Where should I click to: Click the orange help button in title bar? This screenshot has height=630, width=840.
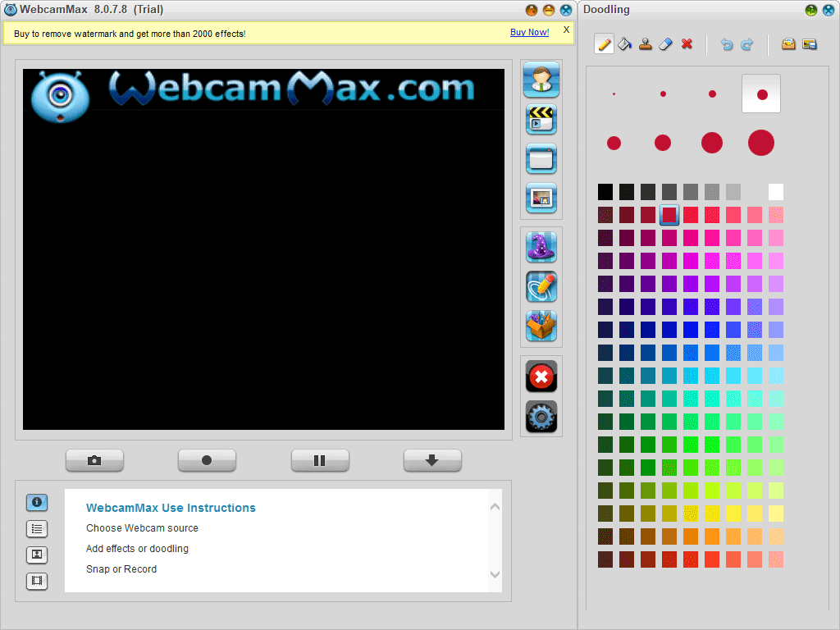pyautogui.click(x=532, y=10)
